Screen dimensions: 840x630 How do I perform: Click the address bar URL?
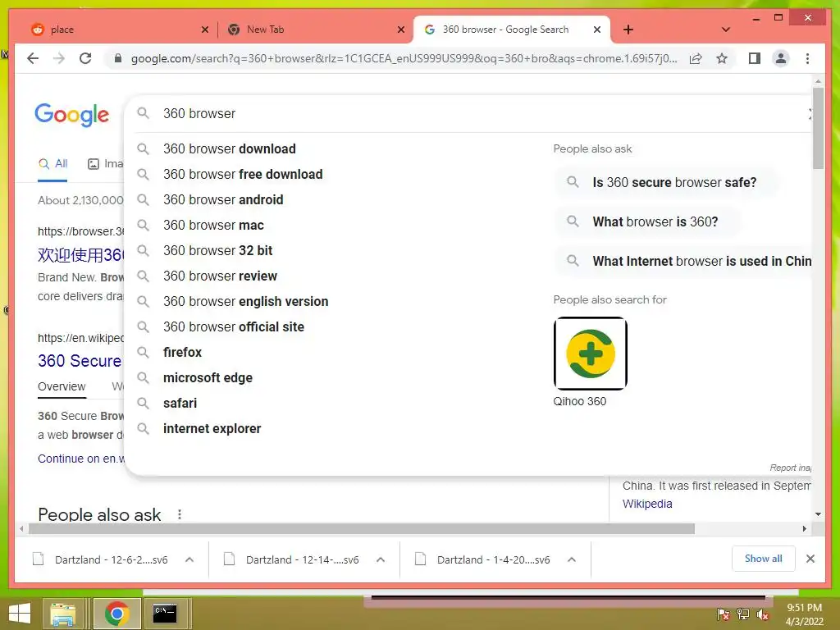click(x=404, y=58)
